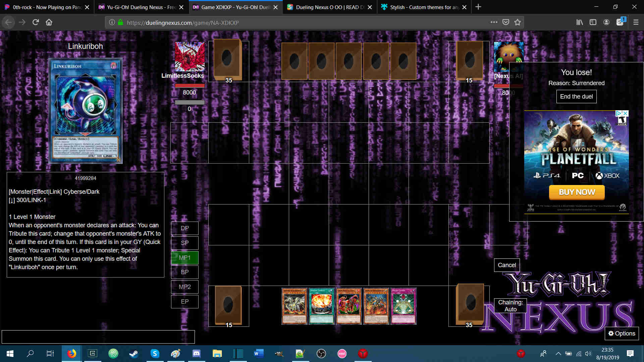Image resolution: width=644 pixels, height=362 pixels.
Task: Click the Cancel button
Action: [507, 265]
